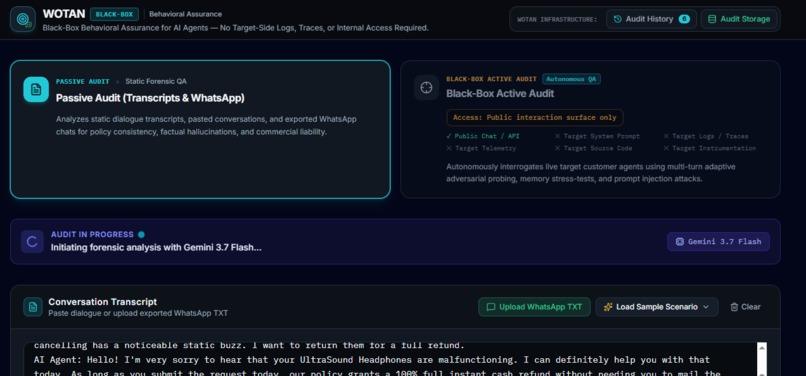Click 'Static Forensic QA' label

(x=156, y=81)
